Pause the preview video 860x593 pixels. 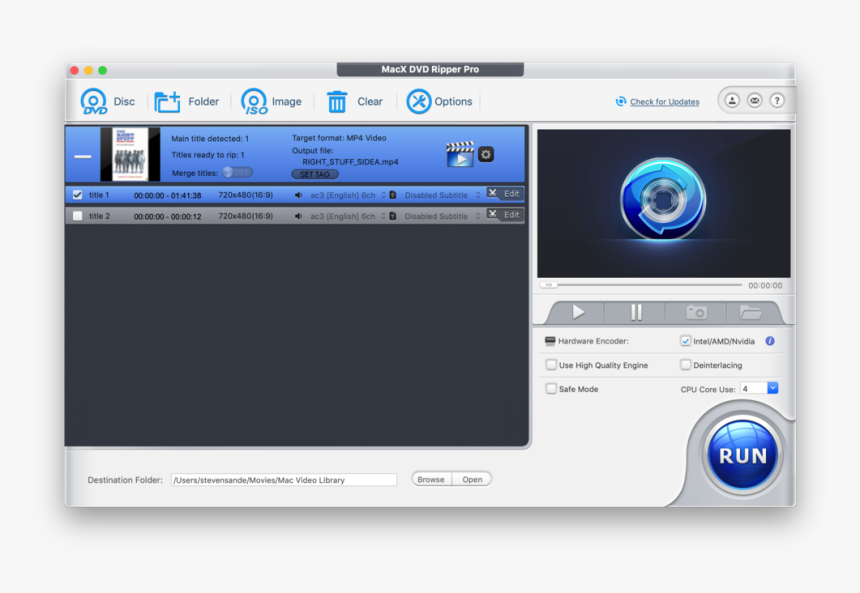coord(636,313)
